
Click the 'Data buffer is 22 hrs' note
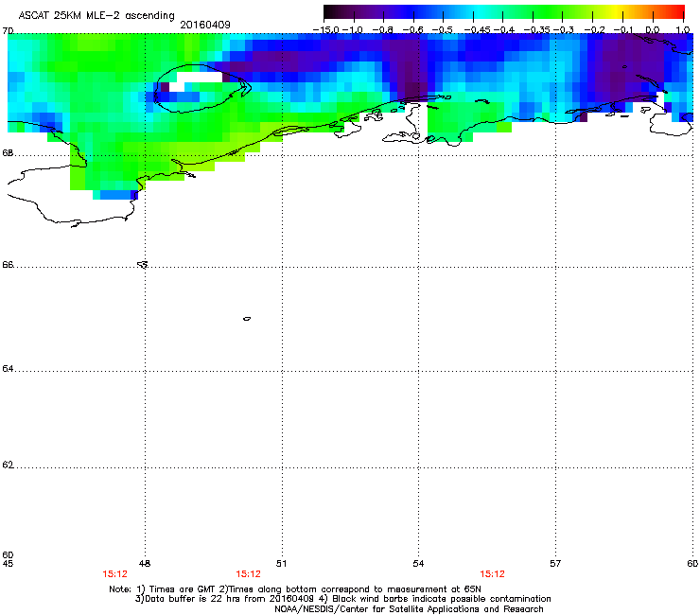[342, 599]
